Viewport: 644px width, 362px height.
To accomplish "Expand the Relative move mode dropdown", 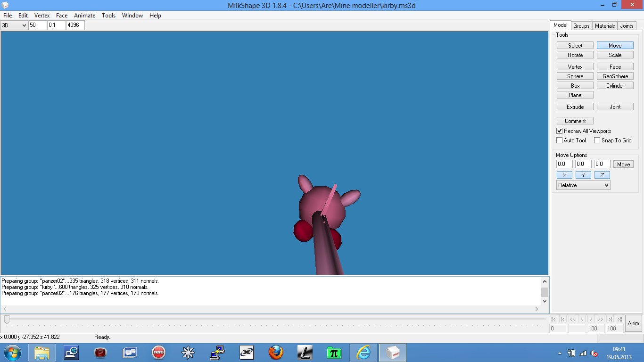I will pyautogui.click(x=583, y=185).
